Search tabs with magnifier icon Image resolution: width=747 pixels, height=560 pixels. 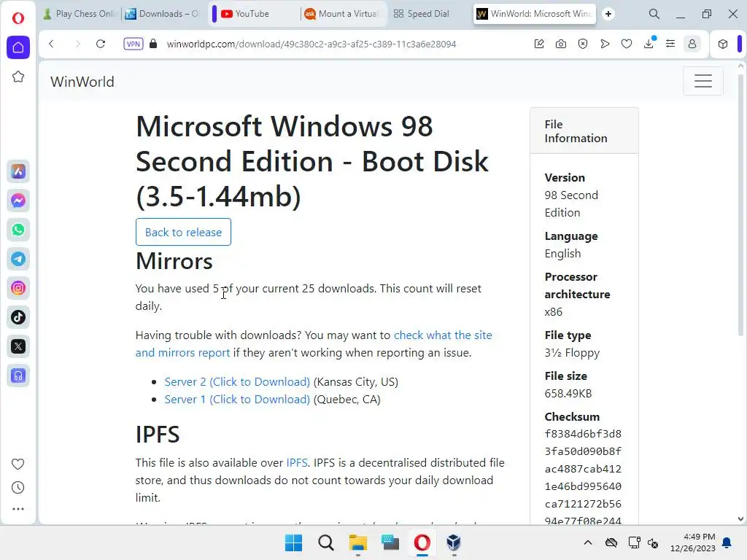(x=654, y=14)
